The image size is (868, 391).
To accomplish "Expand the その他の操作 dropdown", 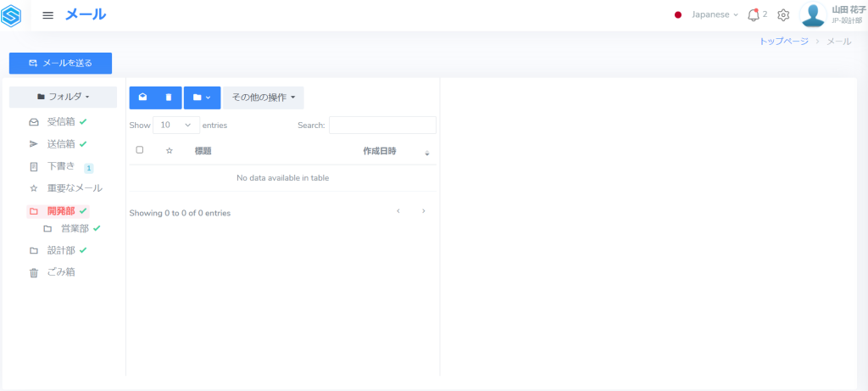I will tap(263, 98).
